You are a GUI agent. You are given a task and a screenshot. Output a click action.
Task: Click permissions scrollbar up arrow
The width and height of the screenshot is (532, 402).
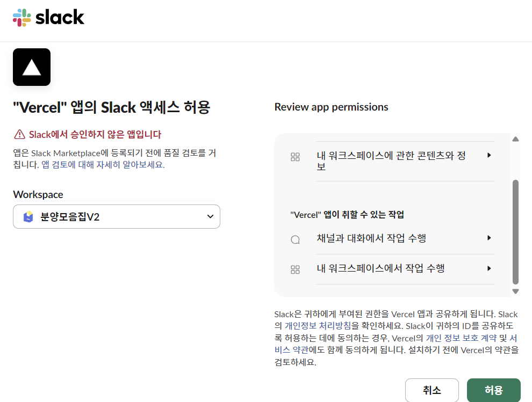click(515, 139)
